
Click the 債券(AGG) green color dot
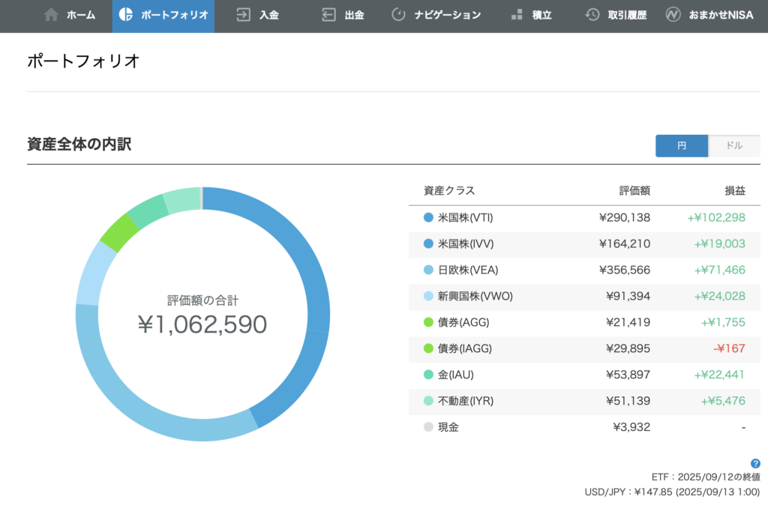pyautogui.click(x=428, y=323)
